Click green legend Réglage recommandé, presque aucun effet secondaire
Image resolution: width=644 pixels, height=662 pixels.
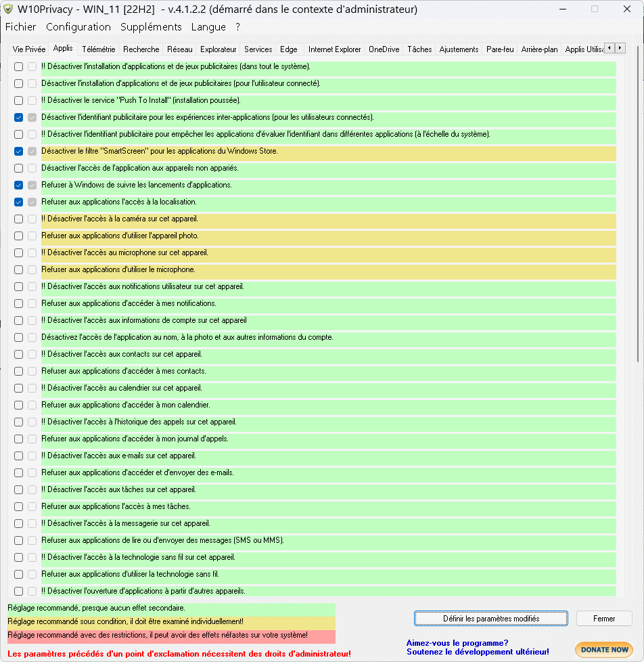click(171, 609)
